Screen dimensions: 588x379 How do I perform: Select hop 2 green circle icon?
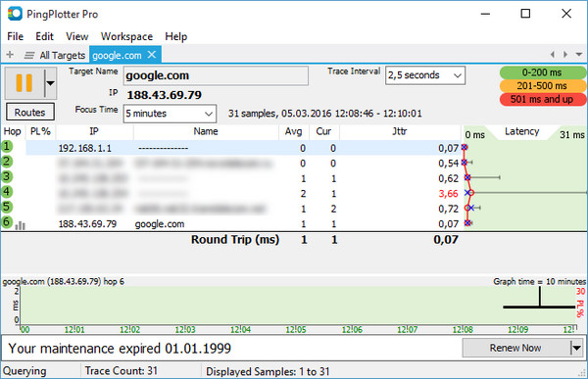coord(7,162)
